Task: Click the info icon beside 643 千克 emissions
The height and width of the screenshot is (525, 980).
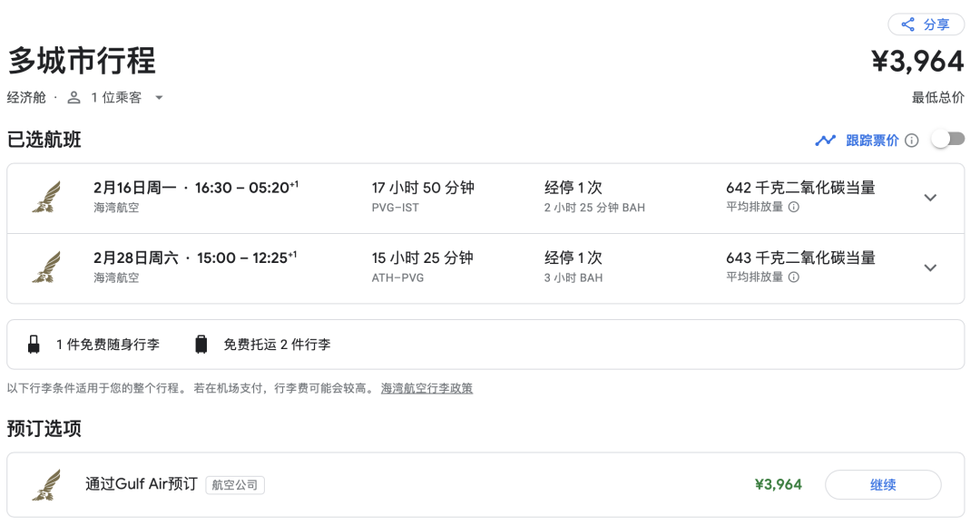Action: pyautogui.click(x=794, y=277)
